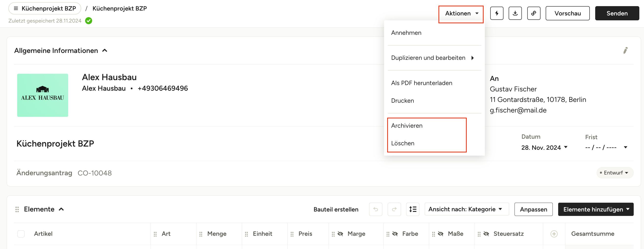This screenshot has height=249, width=644.
Task: Click the drag handle of Art column
Action: (x=155, y=234)
